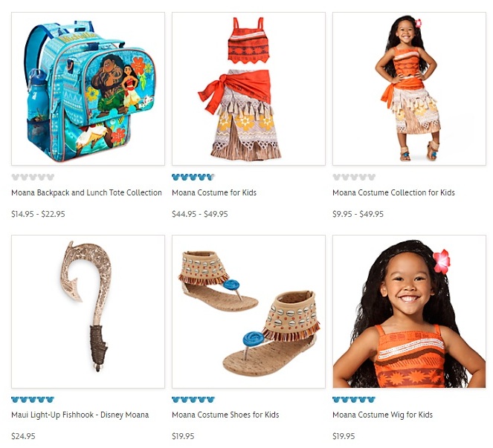
Task: Open the Maui fishhook product image
Action: (88, 311)
